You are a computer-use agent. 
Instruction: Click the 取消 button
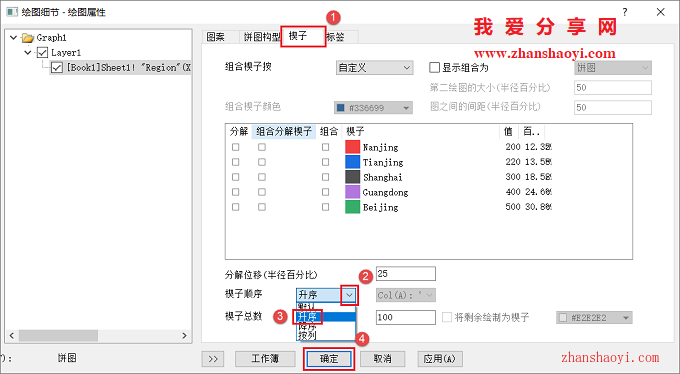[382, 359]
